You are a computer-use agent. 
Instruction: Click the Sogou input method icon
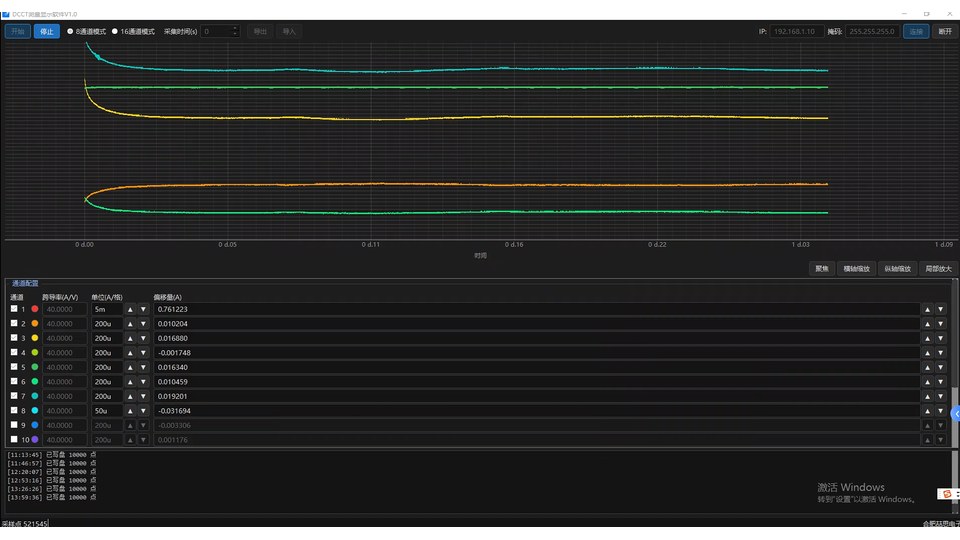[x=947, y=493]
